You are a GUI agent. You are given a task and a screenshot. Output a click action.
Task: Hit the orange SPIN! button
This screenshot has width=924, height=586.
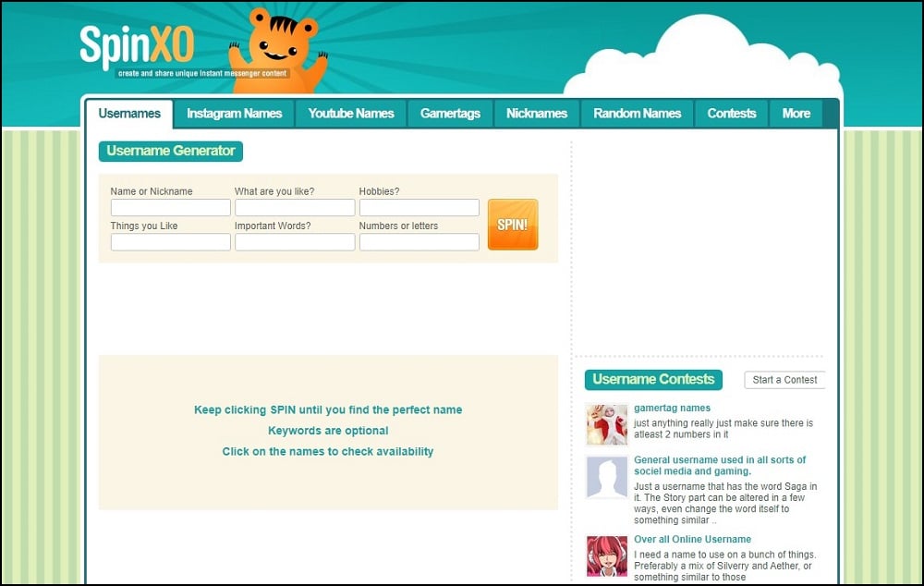tap(513, 225)
